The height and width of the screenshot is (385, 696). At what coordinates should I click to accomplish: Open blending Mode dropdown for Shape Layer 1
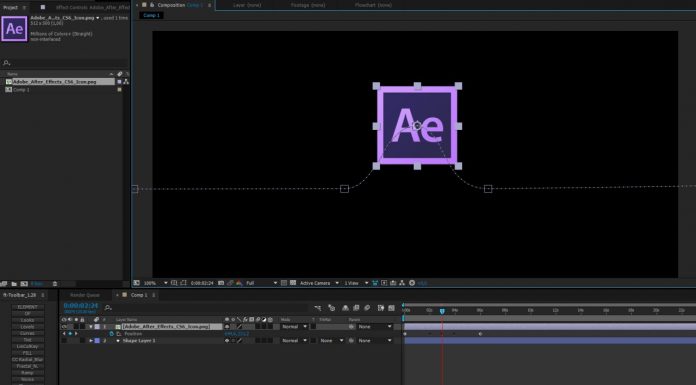[x=294, y=341]
